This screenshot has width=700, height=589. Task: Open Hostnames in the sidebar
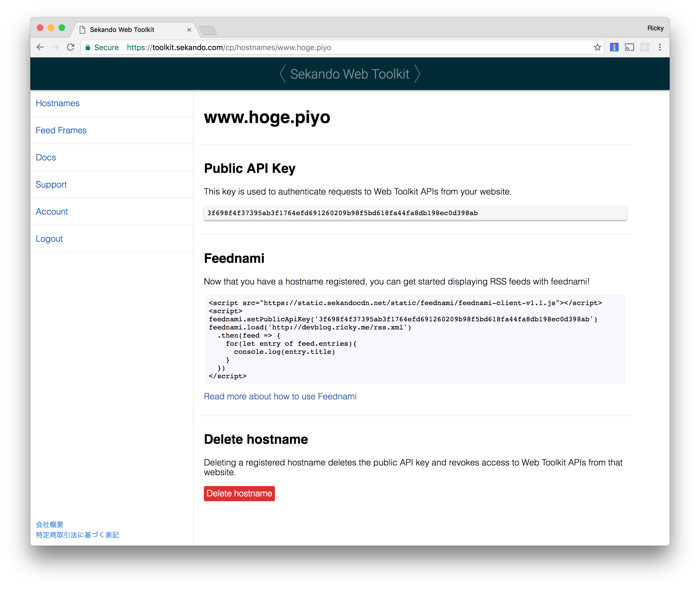coord(57,103)
